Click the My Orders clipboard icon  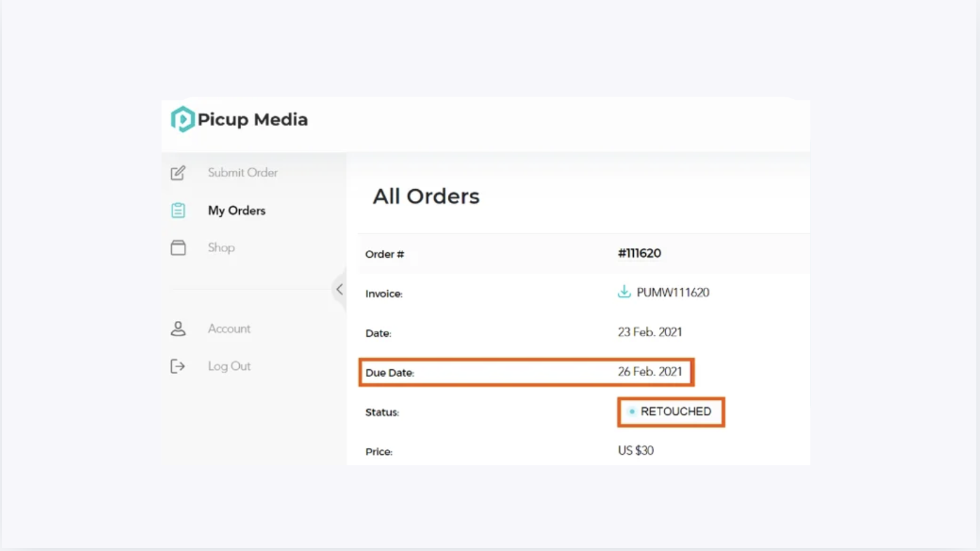point(178,211)
